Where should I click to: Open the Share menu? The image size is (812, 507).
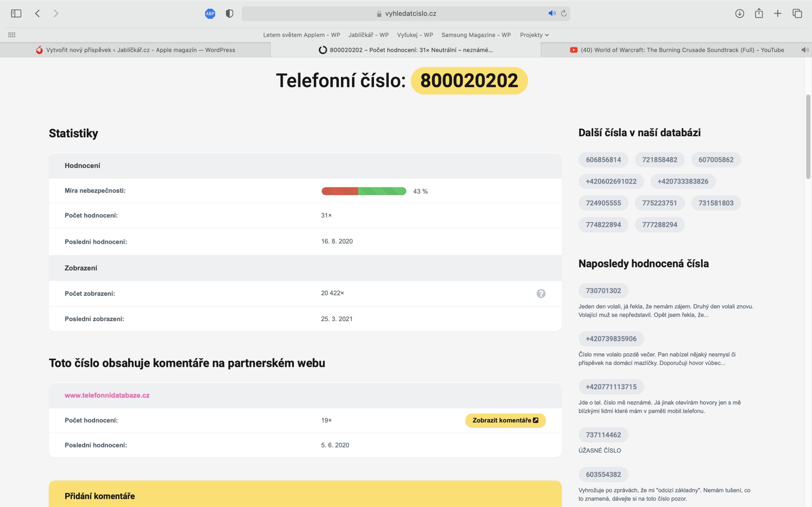tap(759, 13)
